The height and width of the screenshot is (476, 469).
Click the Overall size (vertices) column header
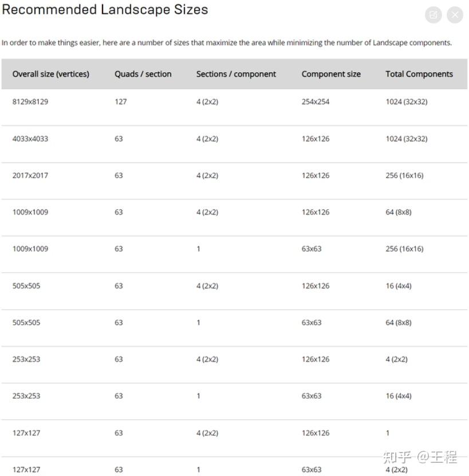tap(51, 74)
